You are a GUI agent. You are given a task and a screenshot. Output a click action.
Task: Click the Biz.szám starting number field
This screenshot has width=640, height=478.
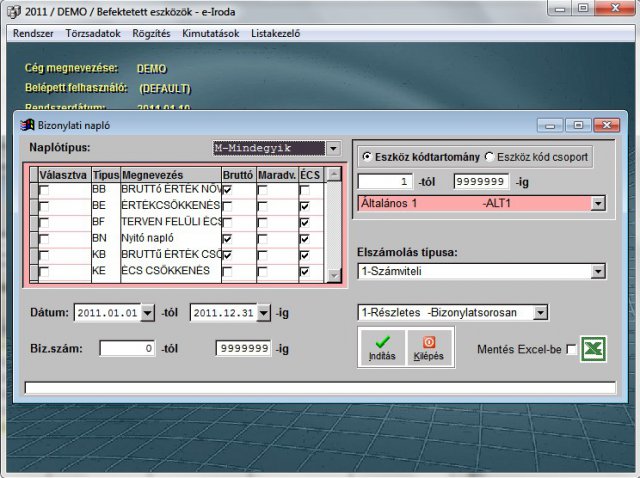[128, 349]
